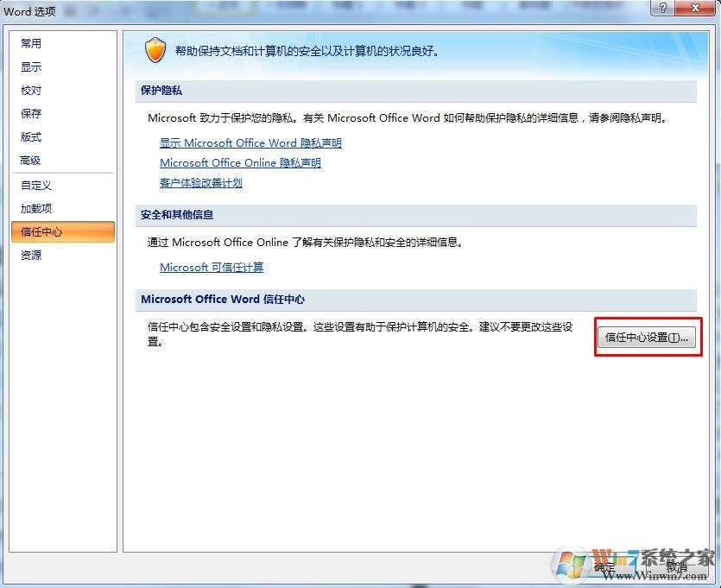
Task: Open the Microsoft 可信任计算 link
Action: pyautogui.click(x=212, y=267)
